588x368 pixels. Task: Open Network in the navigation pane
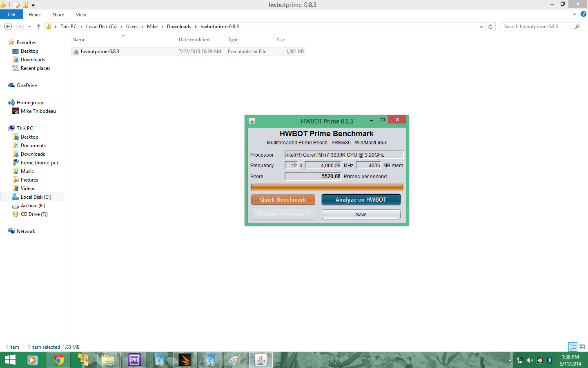pyautogui.click(x=26, y=231)
